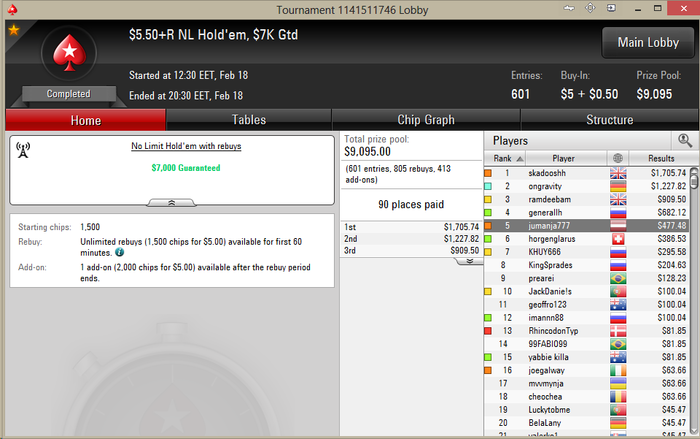This screenshot has width=700, height=439.
Task: Expand the full prize payout list
Action: pos(470,261)
